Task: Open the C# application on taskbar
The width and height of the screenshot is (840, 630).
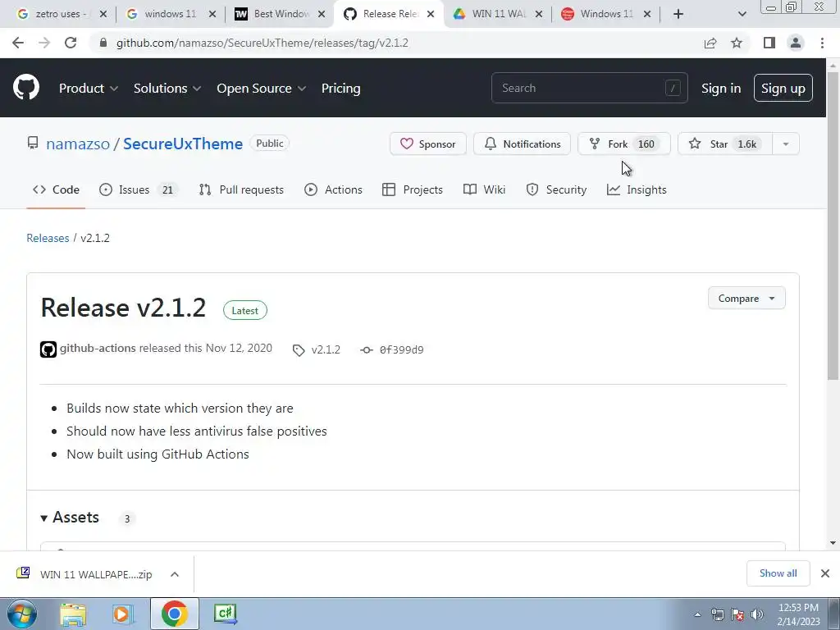Action: point(225,614)
